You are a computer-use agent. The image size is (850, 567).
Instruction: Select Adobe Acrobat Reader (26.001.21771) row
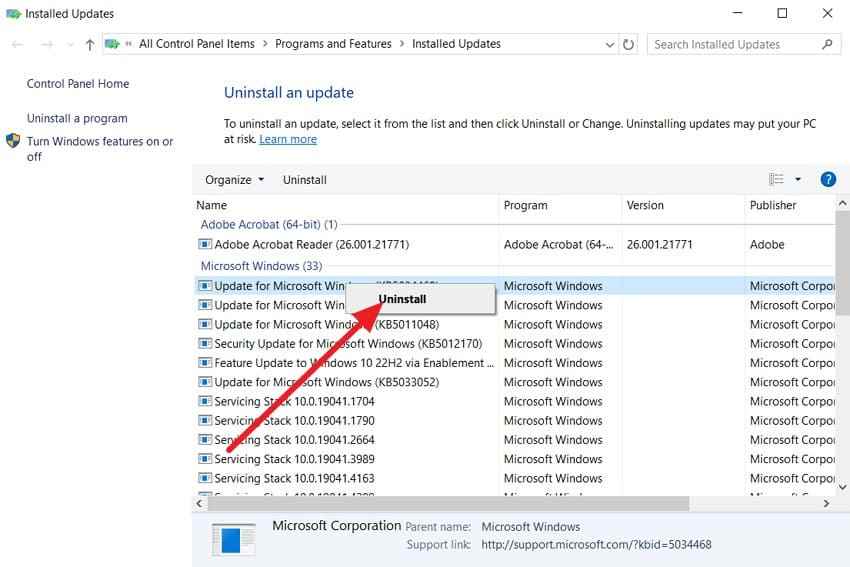click(x=514, y=244)
